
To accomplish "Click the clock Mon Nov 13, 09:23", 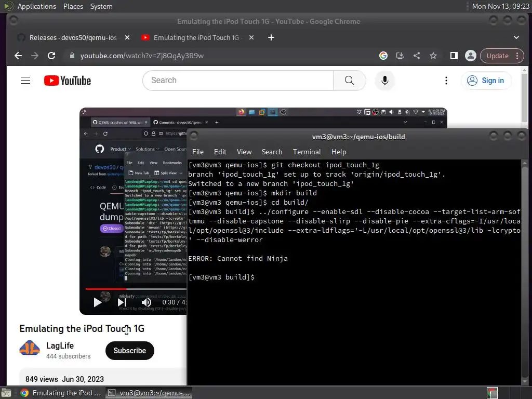I will tap(500, 6).
